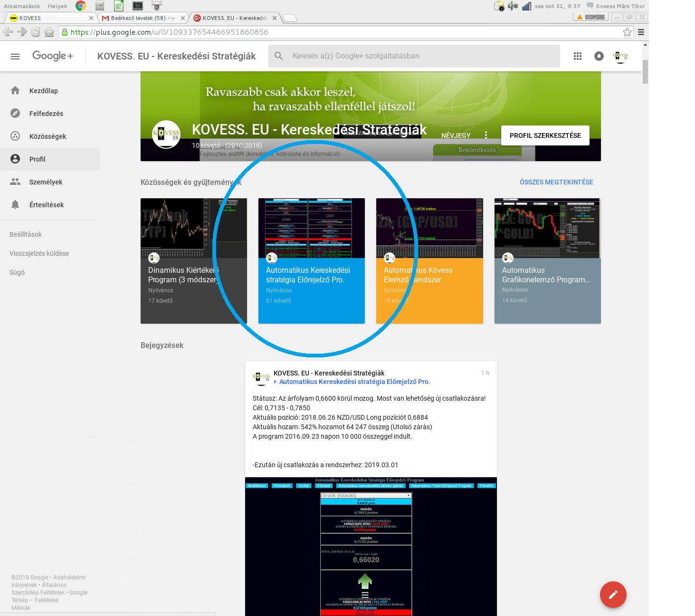Select Profil in sidebar

(50, 159)
